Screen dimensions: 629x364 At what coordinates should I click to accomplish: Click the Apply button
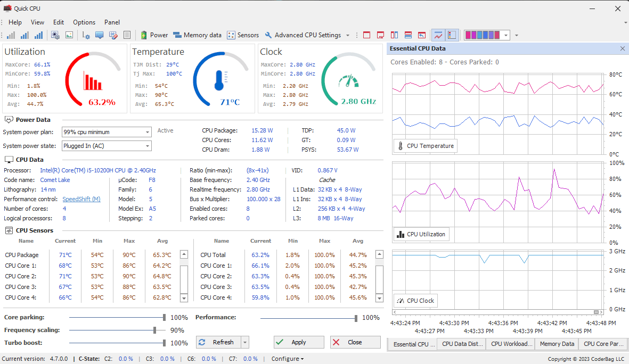pyautogui.click(x=298, y=342)
